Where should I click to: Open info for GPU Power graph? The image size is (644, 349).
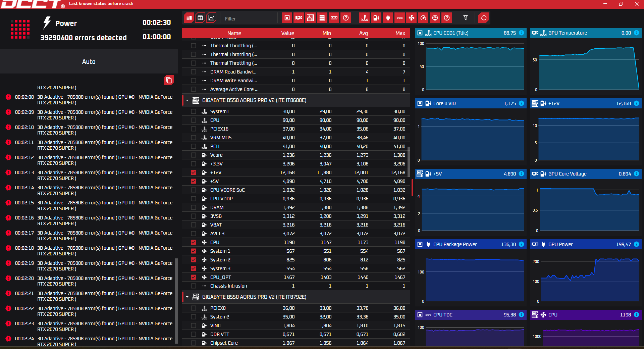click(636, 244)
